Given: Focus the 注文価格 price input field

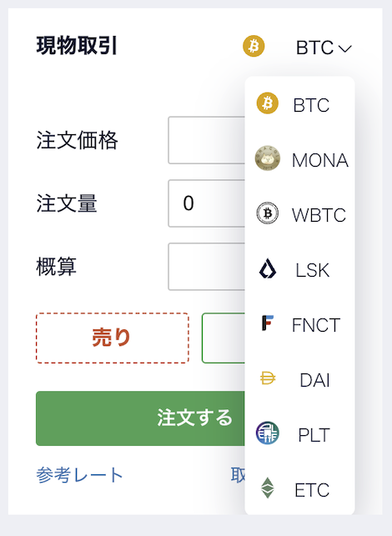Looking at the screenshot, I should pos(206,140).
